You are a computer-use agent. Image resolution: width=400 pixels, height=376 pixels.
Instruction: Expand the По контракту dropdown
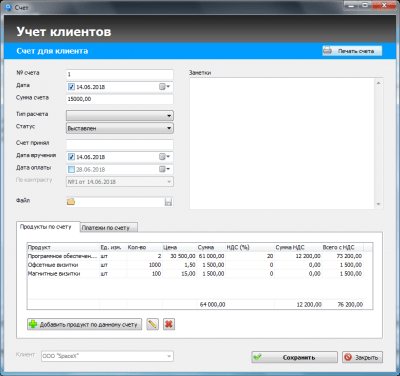(x=169, y=182)
